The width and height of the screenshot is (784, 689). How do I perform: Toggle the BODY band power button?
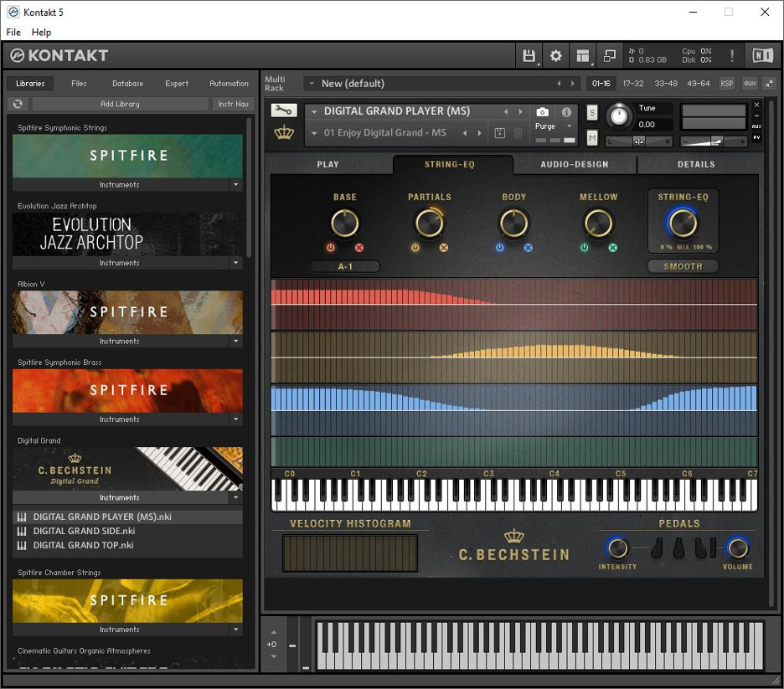(499, 248)
